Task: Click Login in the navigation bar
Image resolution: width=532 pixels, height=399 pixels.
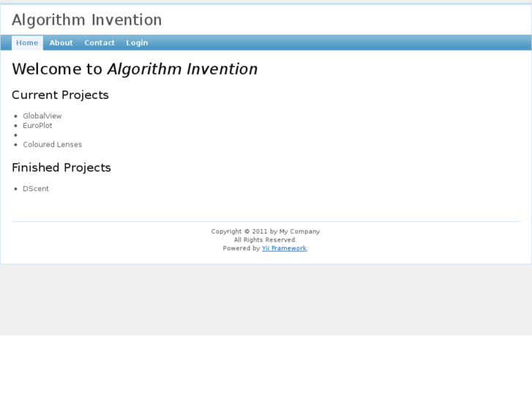Action: 137,43
